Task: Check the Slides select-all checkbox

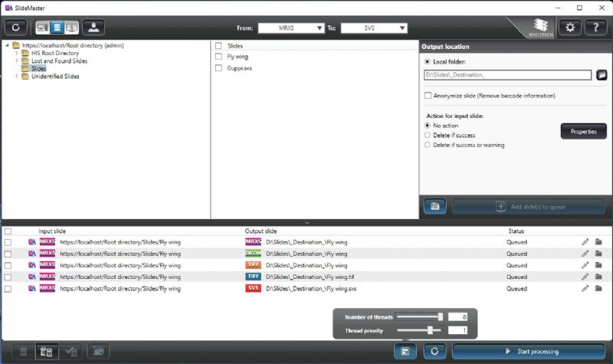Action: (x=218, y=46)
